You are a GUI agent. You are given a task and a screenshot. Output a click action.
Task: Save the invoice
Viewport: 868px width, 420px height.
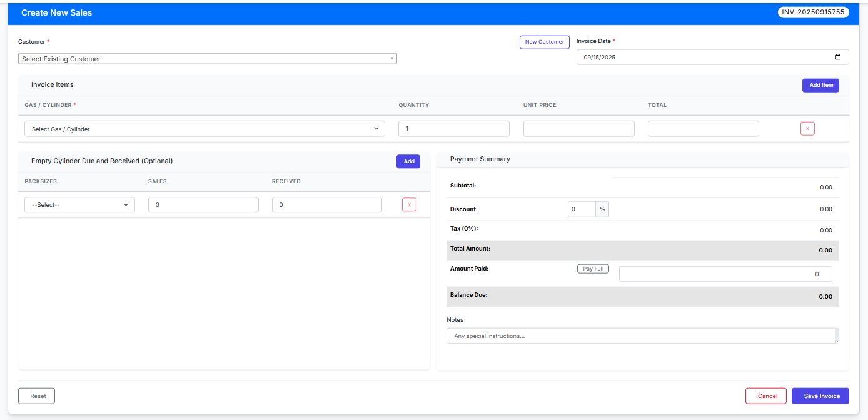click(x=820, y=396)
